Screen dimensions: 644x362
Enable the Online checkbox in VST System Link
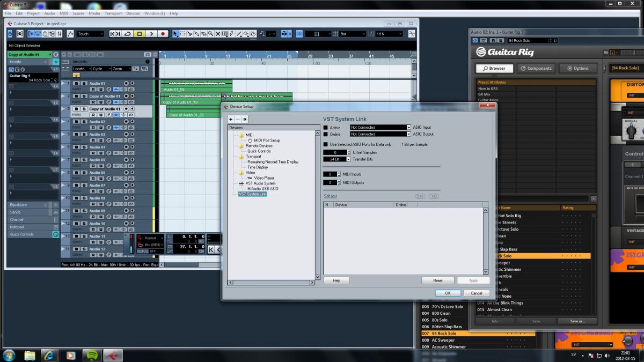click(325, 134)
